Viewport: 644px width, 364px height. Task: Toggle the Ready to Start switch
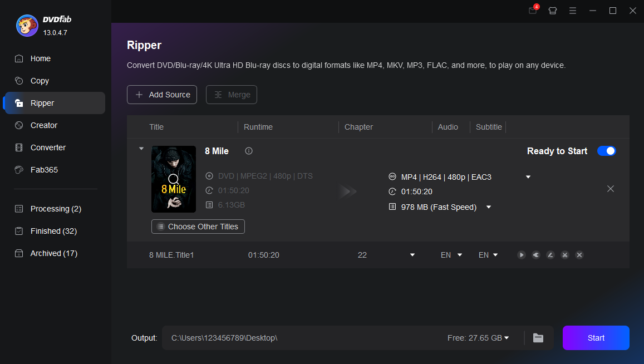tap(607, 151)
